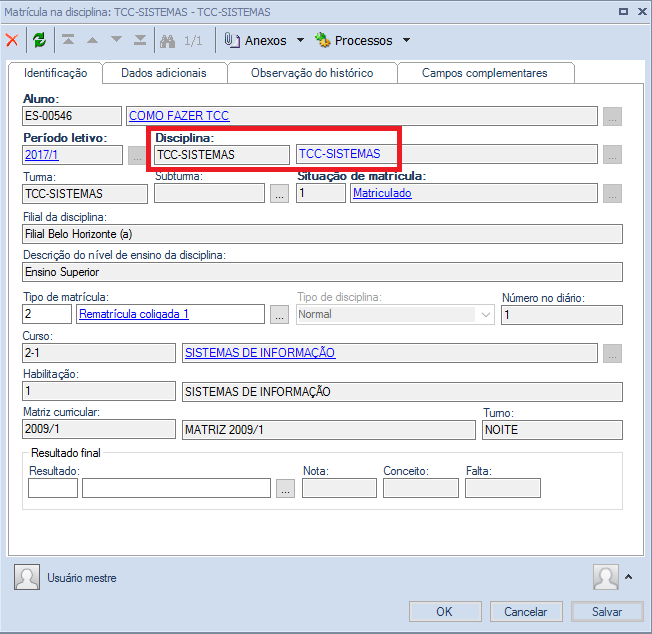The height and width of the screenshot is (634, 652).
Task: Click the green refresh icon
Action: [x=40, y=40]
